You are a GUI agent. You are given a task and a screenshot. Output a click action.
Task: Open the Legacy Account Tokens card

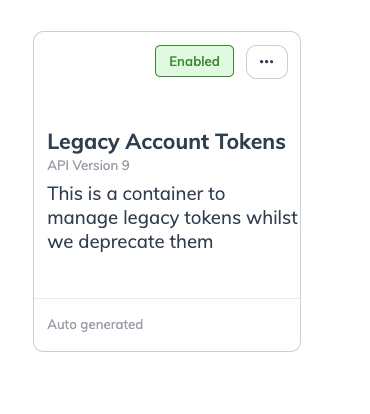[x=167, y=191]
